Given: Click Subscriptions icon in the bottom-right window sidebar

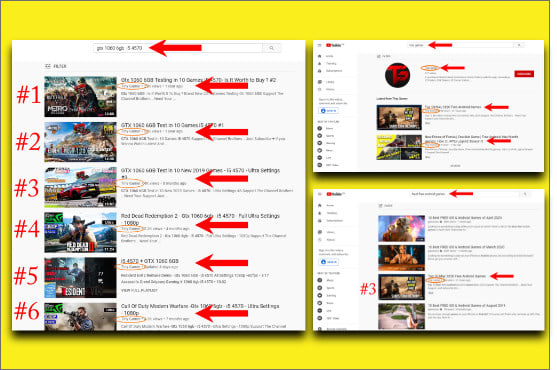Looking at the screenshot, I should (x=320, y=221).
